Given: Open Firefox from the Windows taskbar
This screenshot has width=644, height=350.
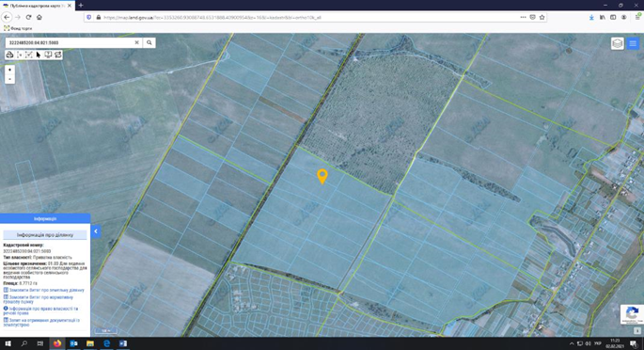Looking at the screenshot, I should tap(57, 343).
